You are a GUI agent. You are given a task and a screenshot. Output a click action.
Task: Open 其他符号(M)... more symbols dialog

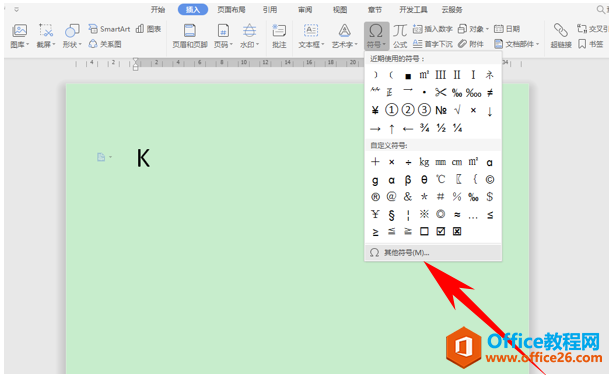[x=433, y=253]
